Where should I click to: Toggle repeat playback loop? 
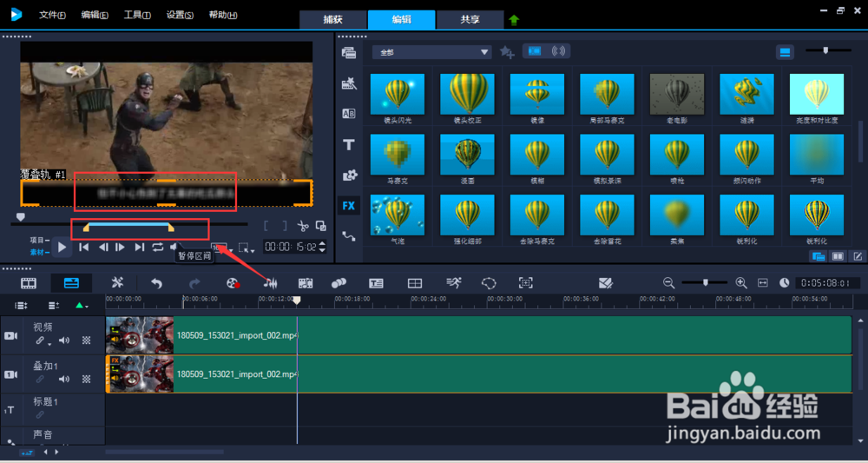tap(158, 247)
